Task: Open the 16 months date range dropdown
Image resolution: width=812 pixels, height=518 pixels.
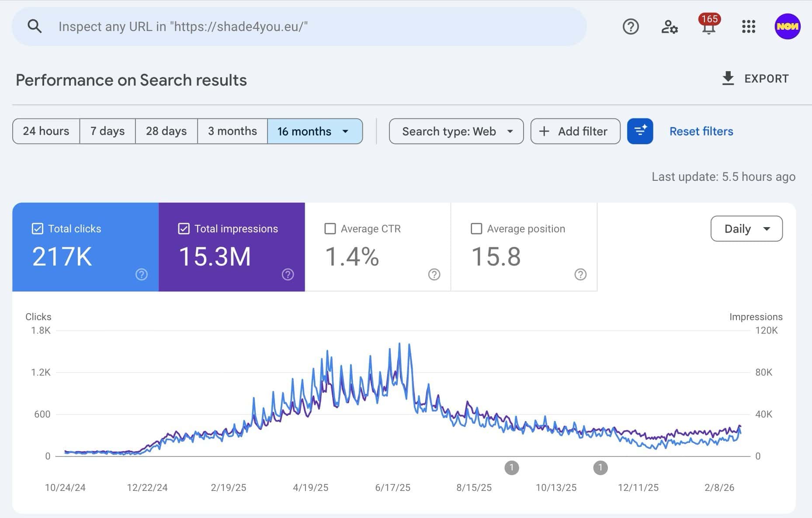Action: pos(315,131)
